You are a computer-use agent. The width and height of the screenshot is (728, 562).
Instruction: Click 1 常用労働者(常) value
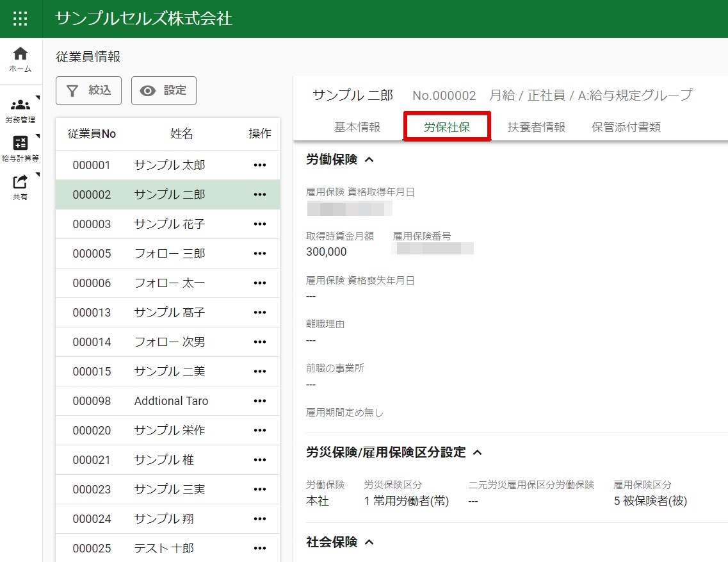click(406, 501)
